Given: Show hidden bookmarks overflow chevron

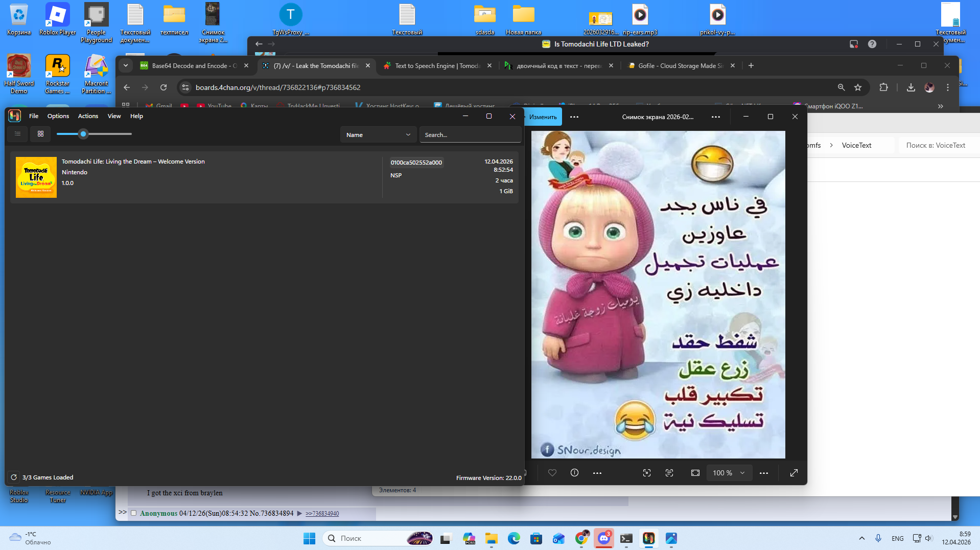Looking at the screenshot, I should pyautogui.click(x=941, y=106).
